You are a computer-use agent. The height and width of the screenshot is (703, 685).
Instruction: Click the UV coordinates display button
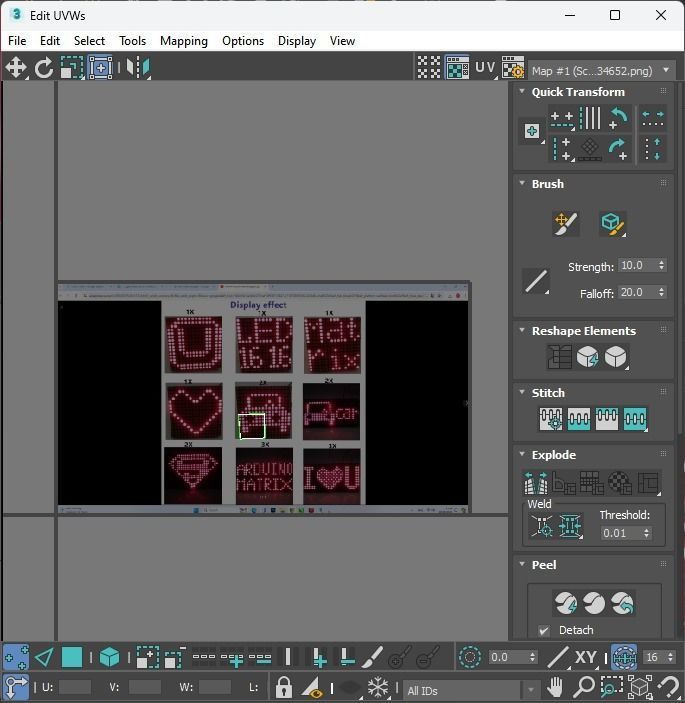(x=485, y=68)
